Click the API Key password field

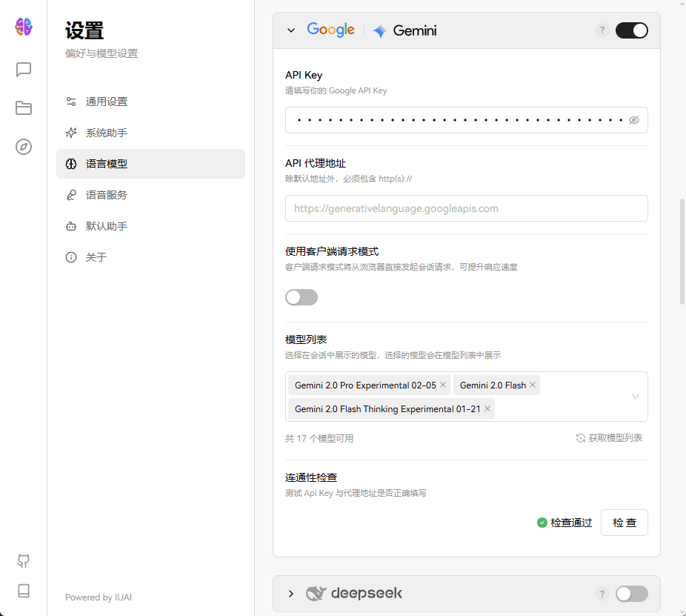[467, 120]
